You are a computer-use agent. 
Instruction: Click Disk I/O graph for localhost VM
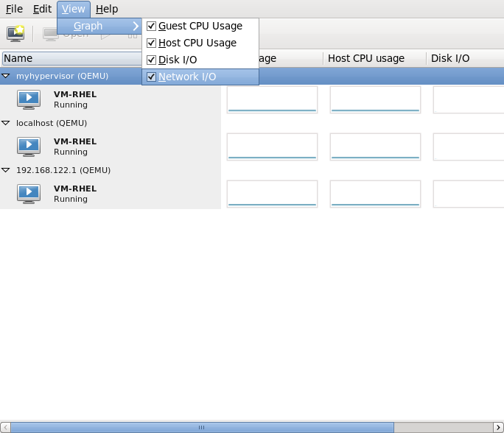click(468, 147)
